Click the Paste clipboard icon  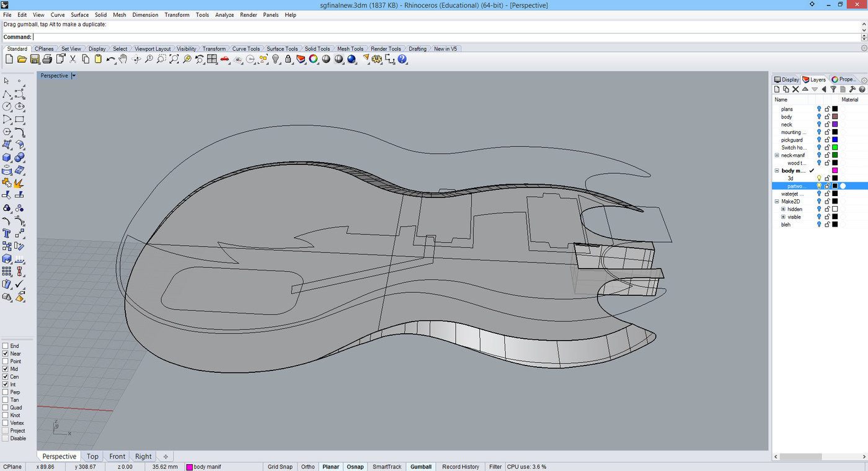click(98, 59)
